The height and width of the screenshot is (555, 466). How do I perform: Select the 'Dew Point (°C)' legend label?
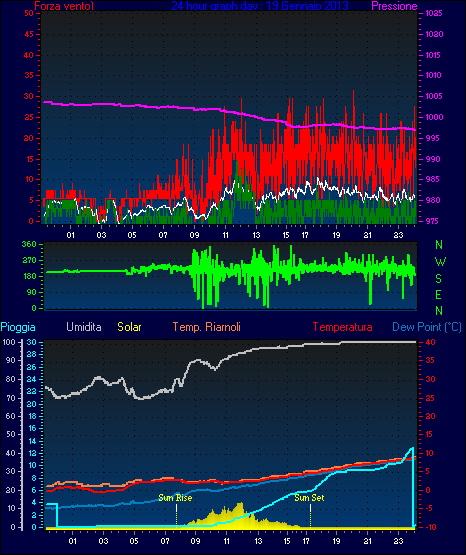[427, 327]
